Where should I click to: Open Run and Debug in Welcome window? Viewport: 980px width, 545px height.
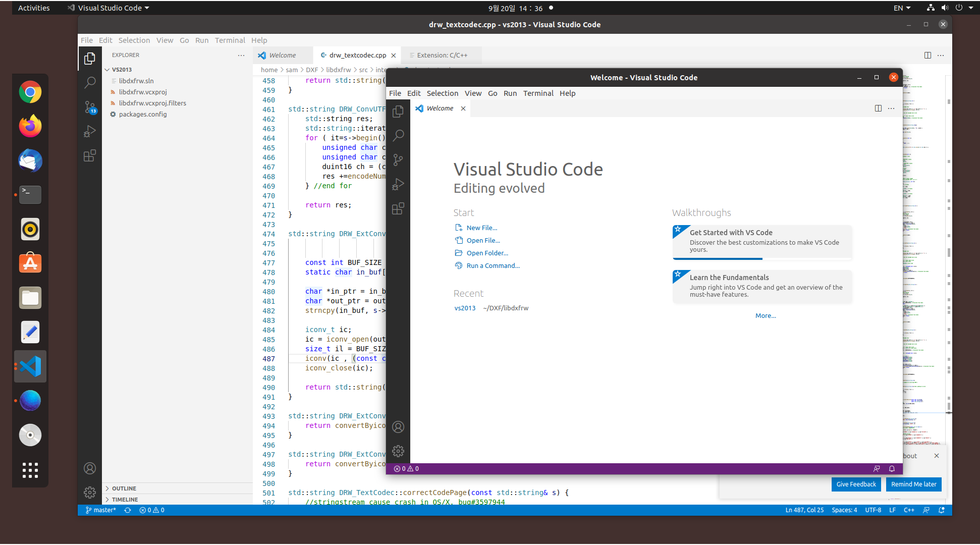[x=398, y=184]
